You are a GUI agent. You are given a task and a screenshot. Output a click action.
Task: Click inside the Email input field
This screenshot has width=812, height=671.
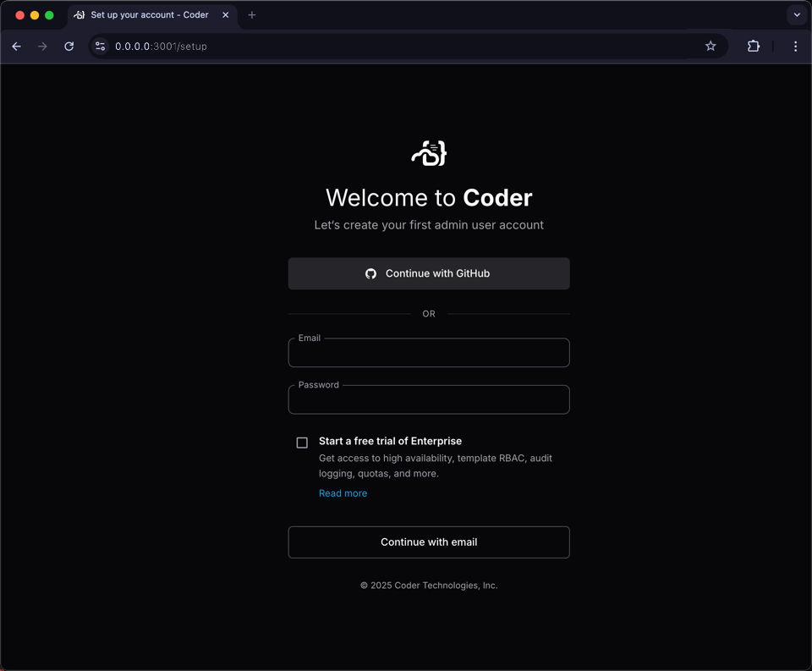(x=428, y=352)
